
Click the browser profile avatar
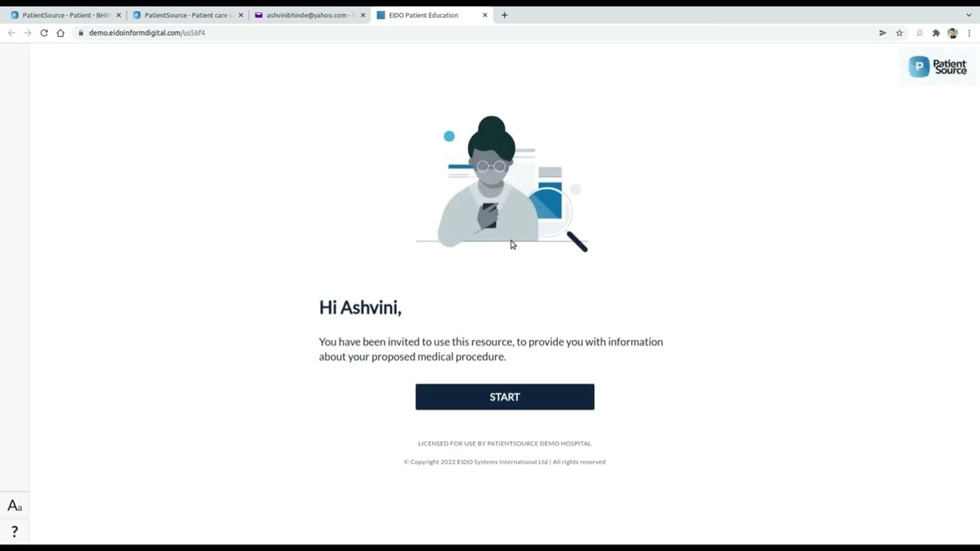pos(952,33)
